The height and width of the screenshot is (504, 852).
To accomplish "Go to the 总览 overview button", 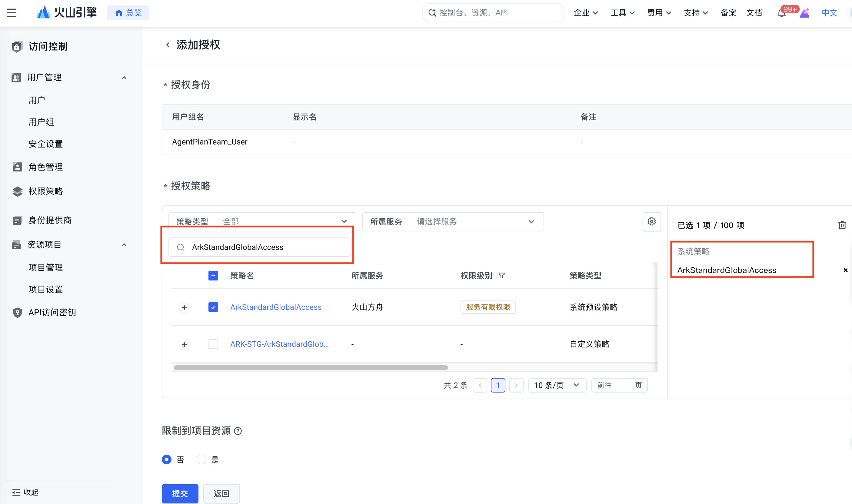I will pyautogui.click(x=128, y=13).
